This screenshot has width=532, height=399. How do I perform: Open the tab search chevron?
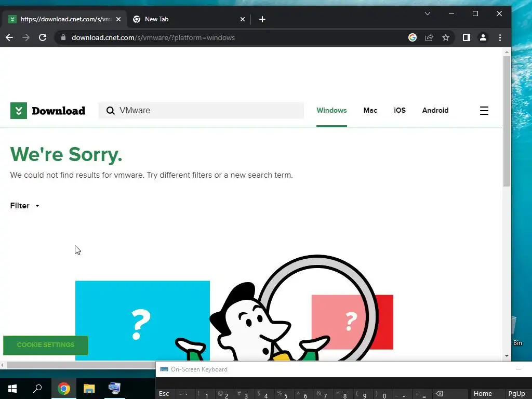tap(428, 14)
